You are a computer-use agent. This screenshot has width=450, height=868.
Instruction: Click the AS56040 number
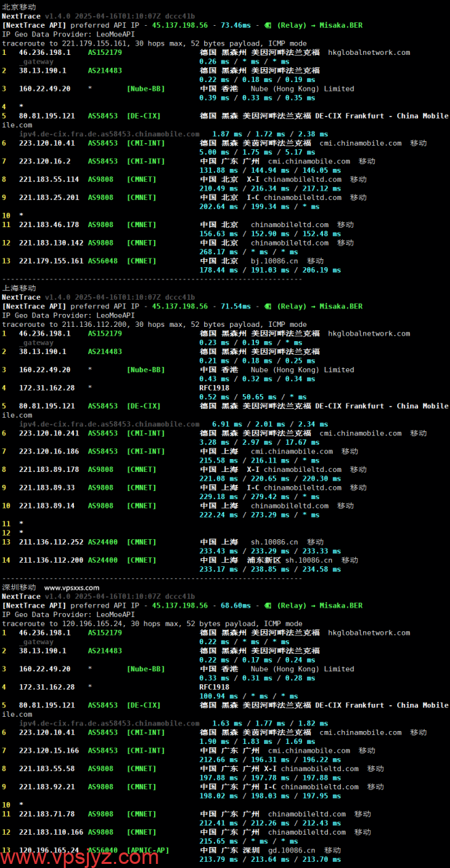[102, 850]
